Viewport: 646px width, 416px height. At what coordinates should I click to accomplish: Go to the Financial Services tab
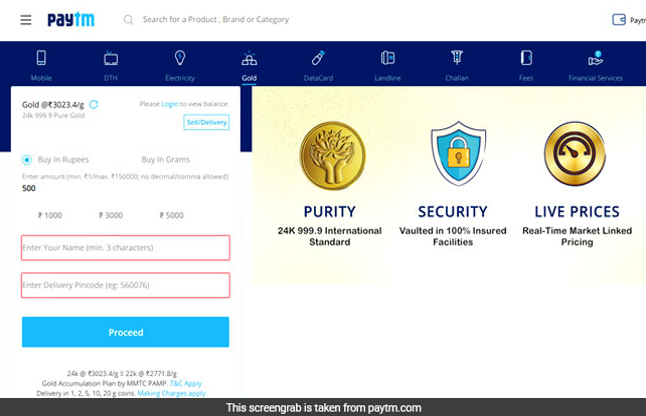click(594, 59)
